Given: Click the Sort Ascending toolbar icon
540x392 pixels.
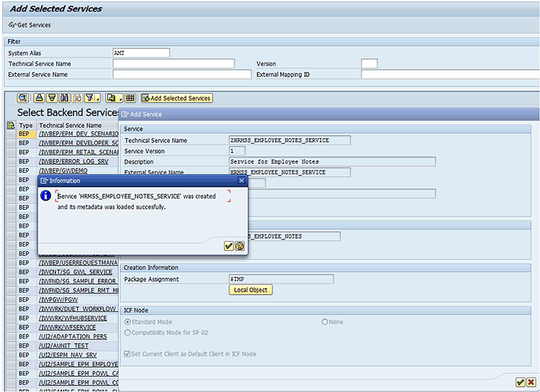Looking at the screenshot, I should [x=40, y=98].
